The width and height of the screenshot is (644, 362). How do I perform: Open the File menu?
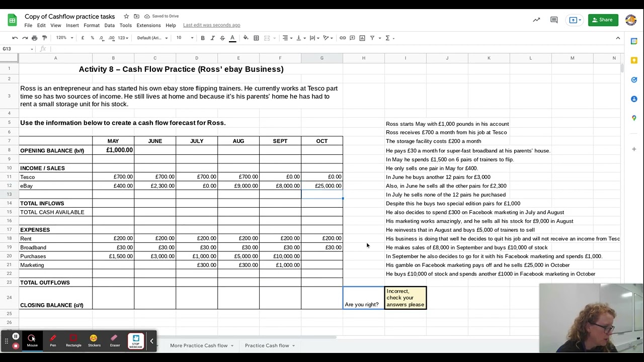click(x=28, y=25)
